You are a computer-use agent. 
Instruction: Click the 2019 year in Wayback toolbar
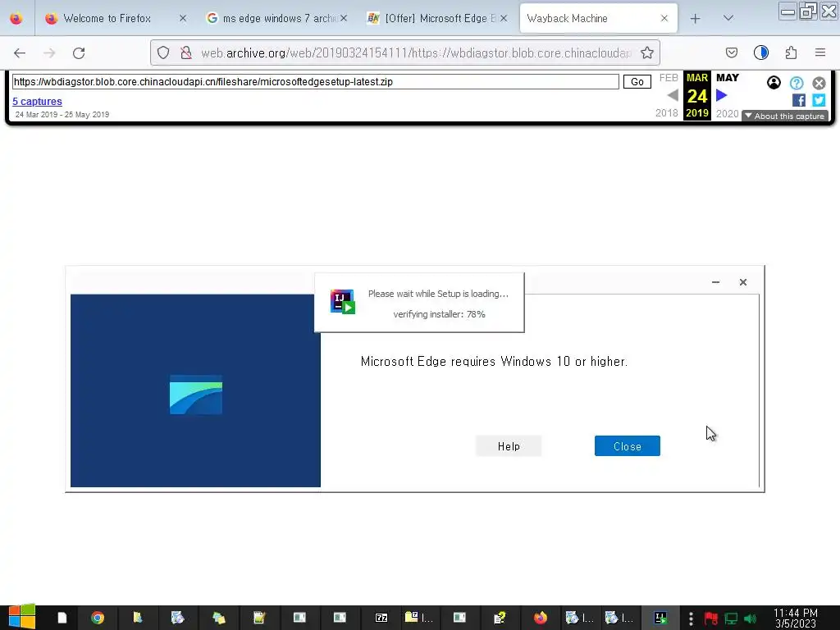[x=697, y=113]
